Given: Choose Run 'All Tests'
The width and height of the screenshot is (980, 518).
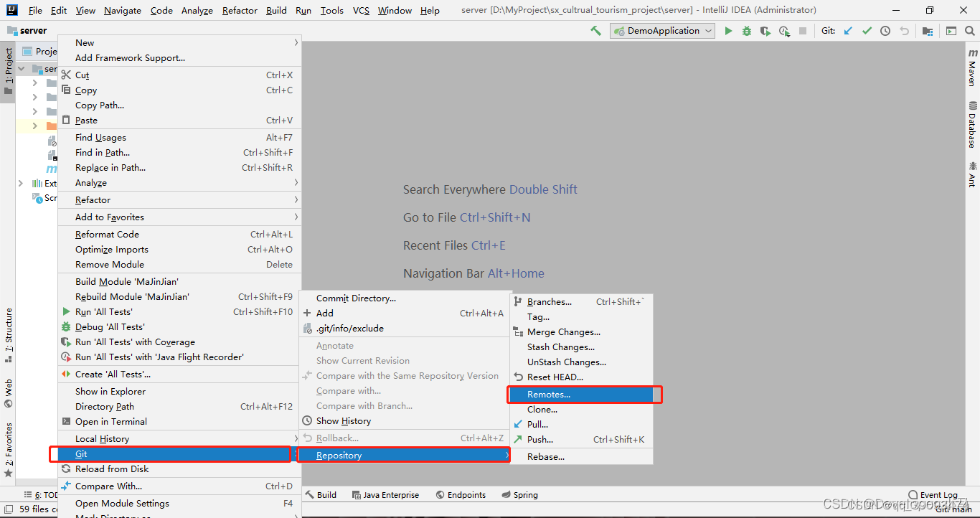Looking at the screenshot, I should pos(179,312).
